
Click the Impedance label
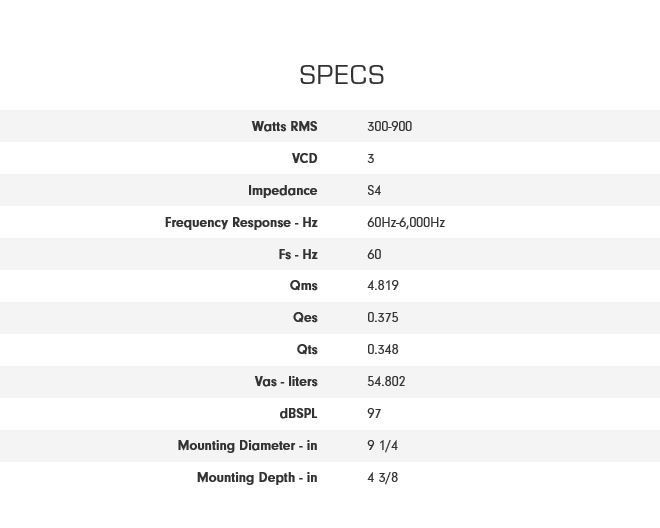click(282, 191)
